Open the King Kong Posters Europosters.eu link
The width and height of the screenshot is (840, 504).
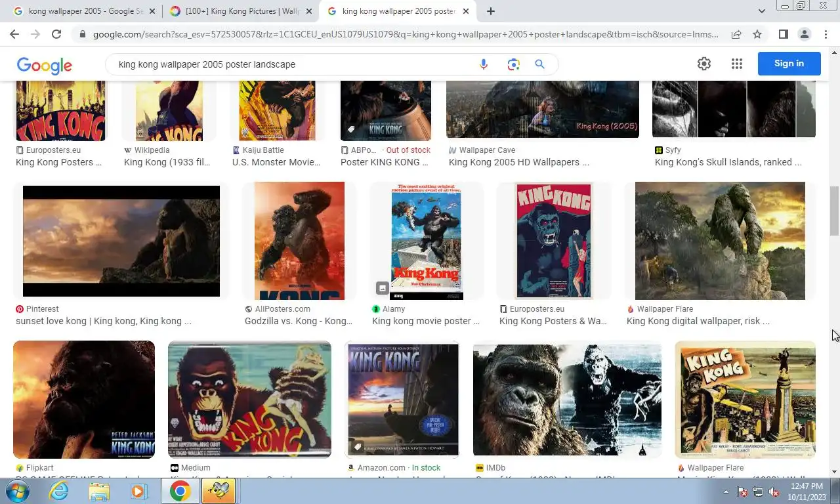(x=58, y=162)
